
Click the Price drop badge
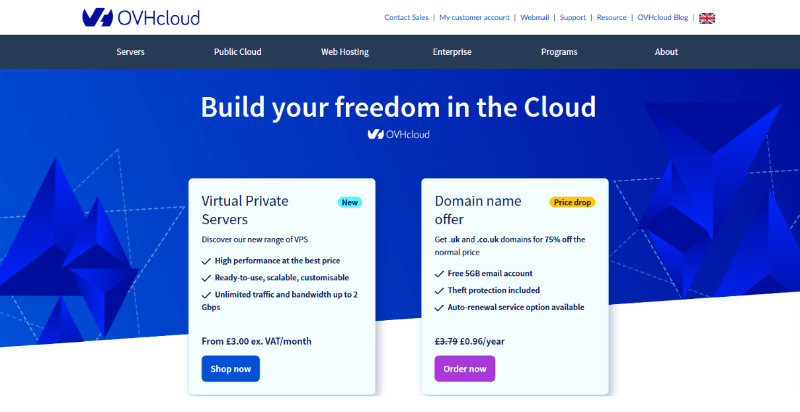coord(572,202)
